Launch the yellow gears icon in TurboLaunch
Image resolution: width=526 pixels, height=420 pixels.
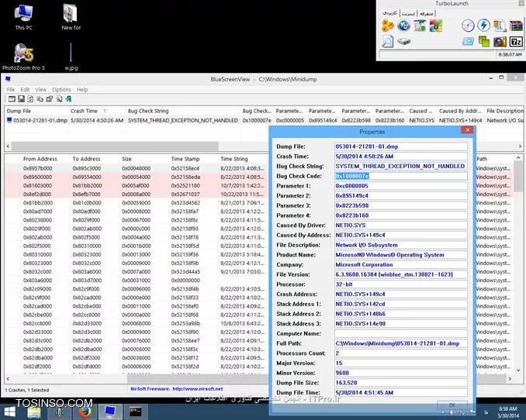(x=388, y=26)
